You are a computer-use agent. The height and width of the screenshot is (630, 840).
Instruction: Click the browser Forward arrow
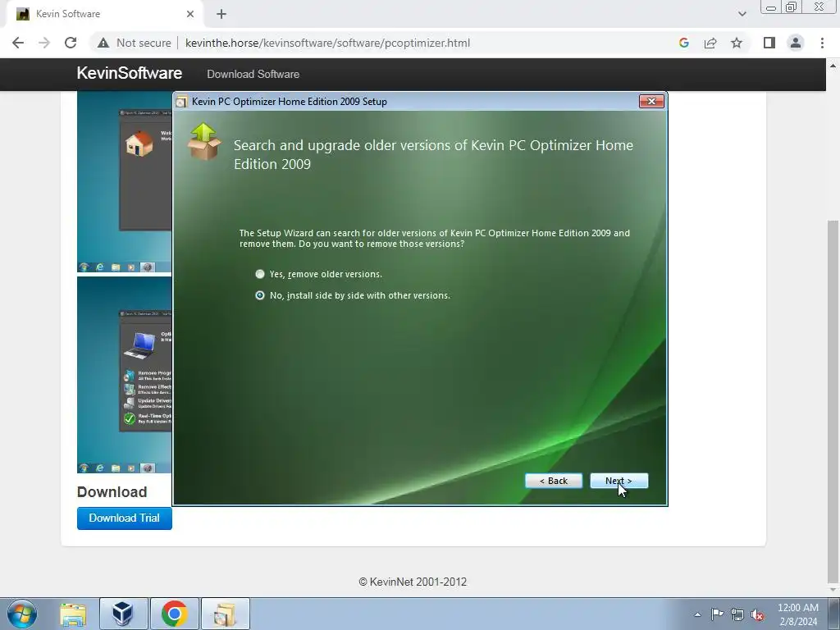point(44,43)
